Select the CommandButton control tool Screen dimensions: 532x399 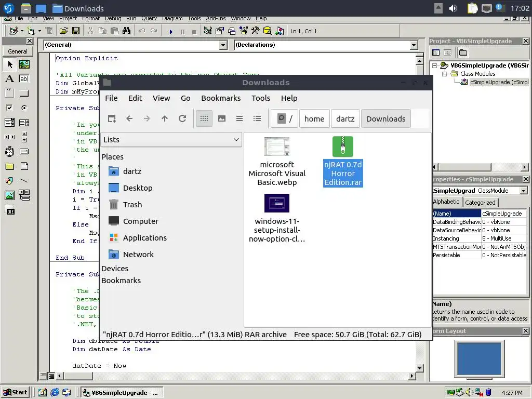click(x=24, y=94)
